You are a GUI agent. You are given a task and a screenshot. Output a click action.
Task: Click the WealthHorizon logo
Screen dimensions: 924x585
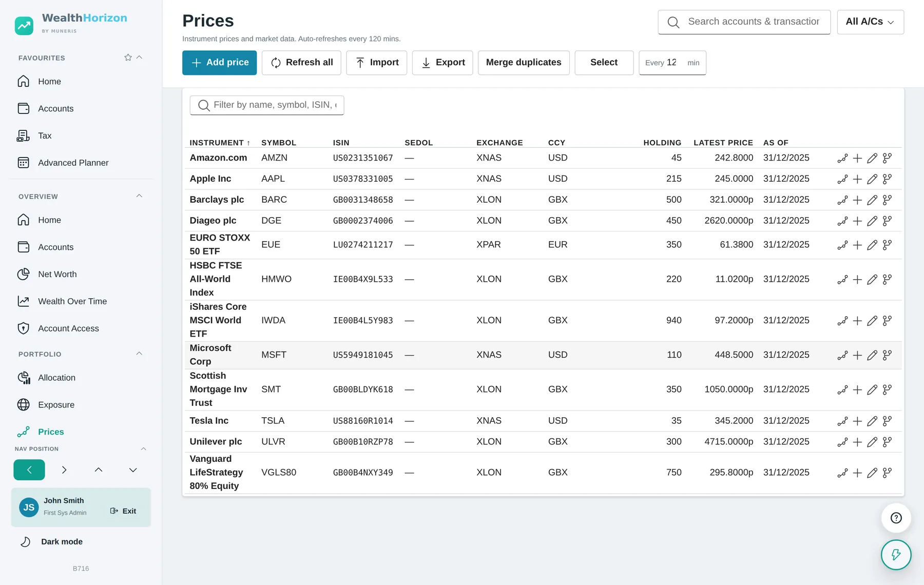click(71, 24)
